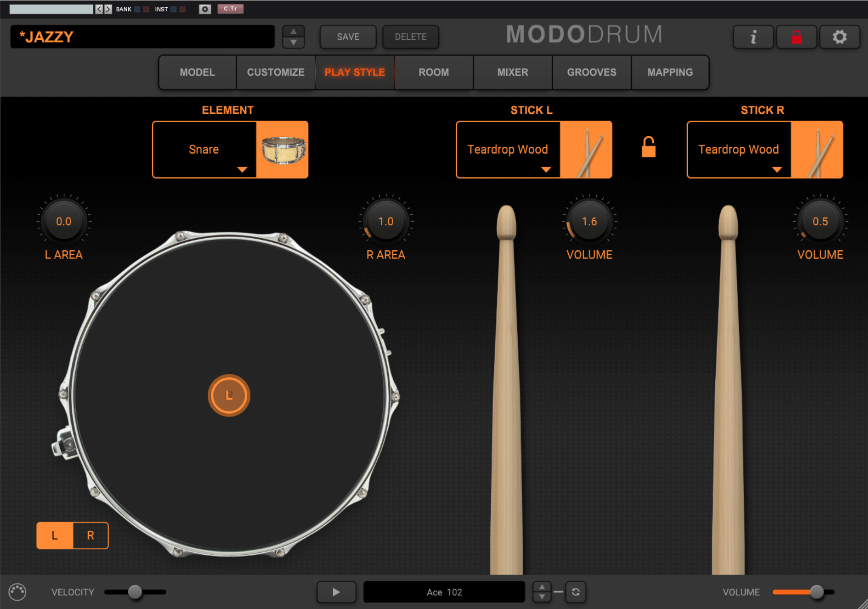Click the SAVE button
Image resolution: width=868 pixels, height=609 pixels.
click(348, 37)
